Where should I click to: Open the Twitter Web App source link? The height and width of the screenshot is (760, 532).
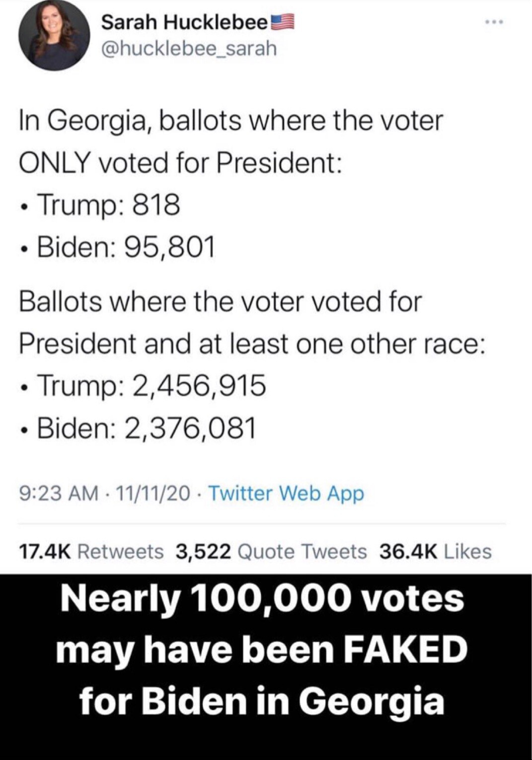point(286,493)
